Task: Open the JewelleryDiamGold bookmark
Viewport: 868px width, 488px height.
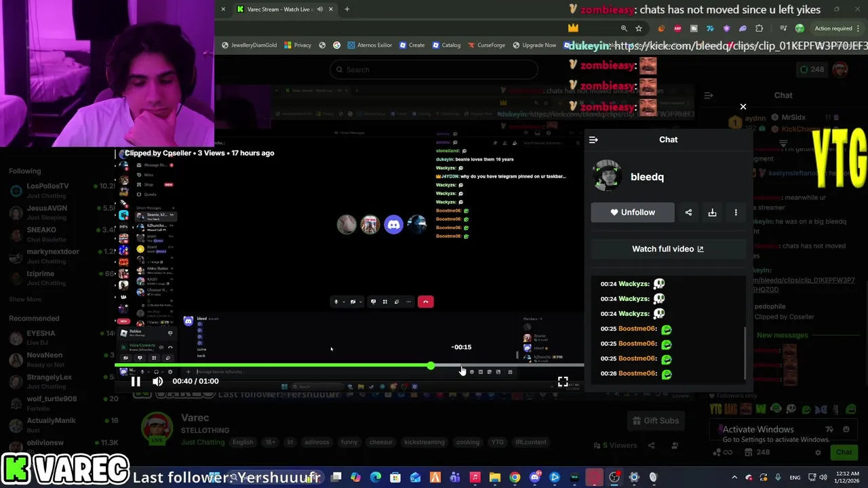Action: 248,45
